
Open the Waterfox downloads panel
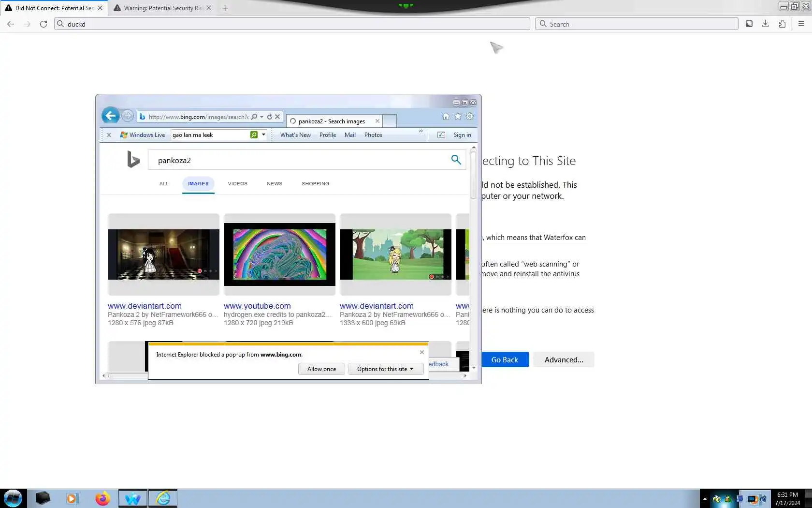(766, 24)
